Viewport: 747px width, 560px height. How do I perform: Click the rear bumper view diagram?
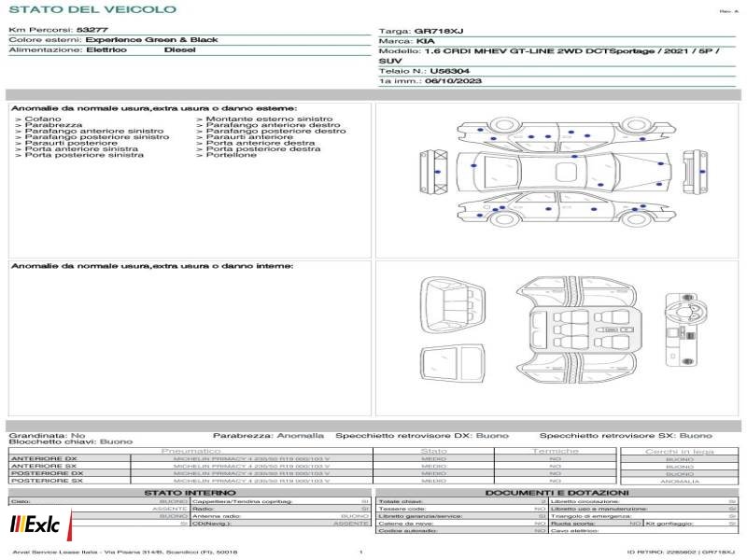(695, 172)
